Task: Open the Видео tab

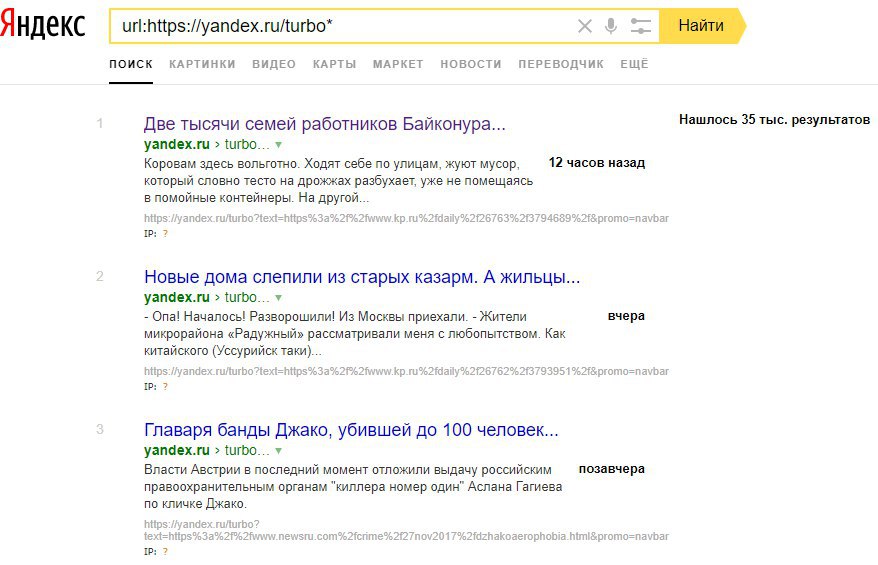Action: [x=274, y=64]
